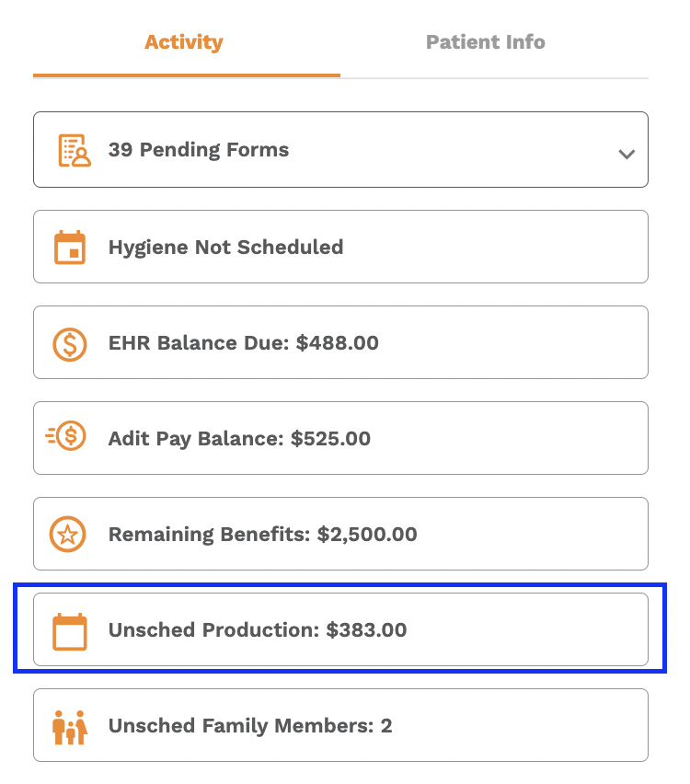This screenshot has width=690, height=784.
Task: Open the Remaining Benefits label
Action: 210,534
